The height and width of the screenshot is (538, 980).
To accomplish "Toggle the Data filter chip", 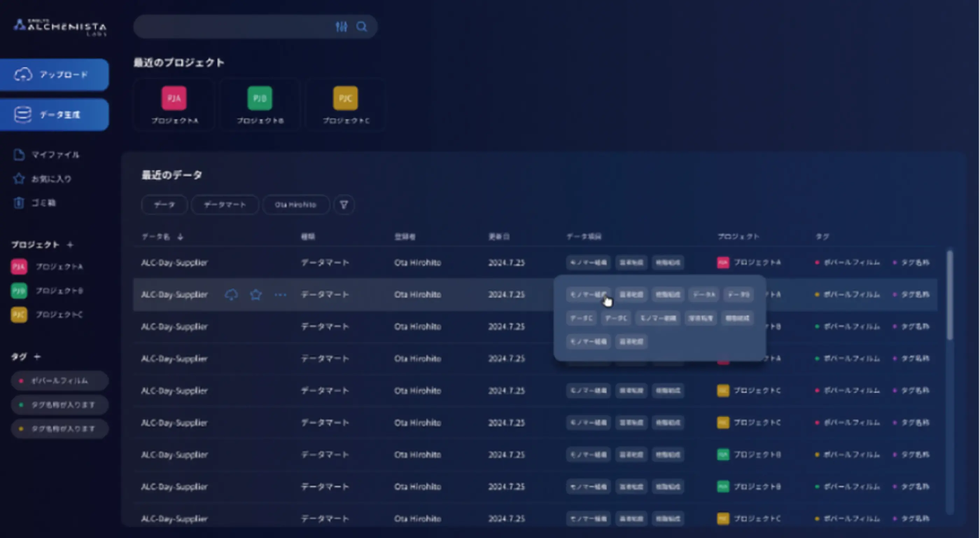I will click(x=164, y=205).
